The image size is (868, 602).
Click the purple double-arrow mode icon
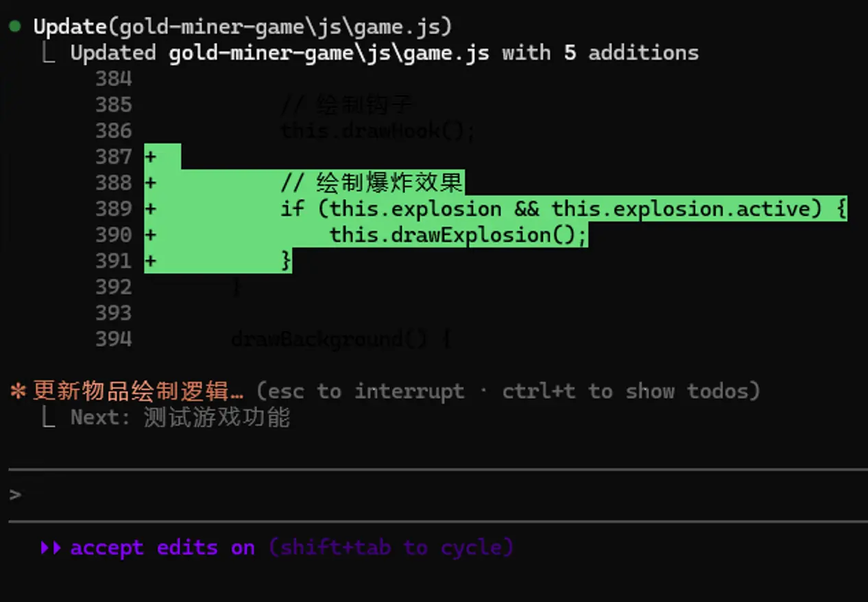50,548
